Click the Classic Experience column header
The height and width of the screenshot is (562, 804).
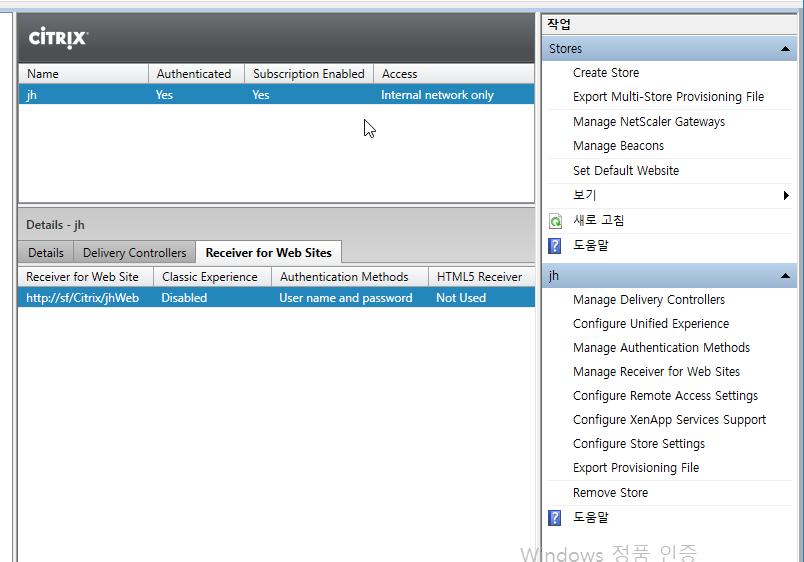click(212, 277)
